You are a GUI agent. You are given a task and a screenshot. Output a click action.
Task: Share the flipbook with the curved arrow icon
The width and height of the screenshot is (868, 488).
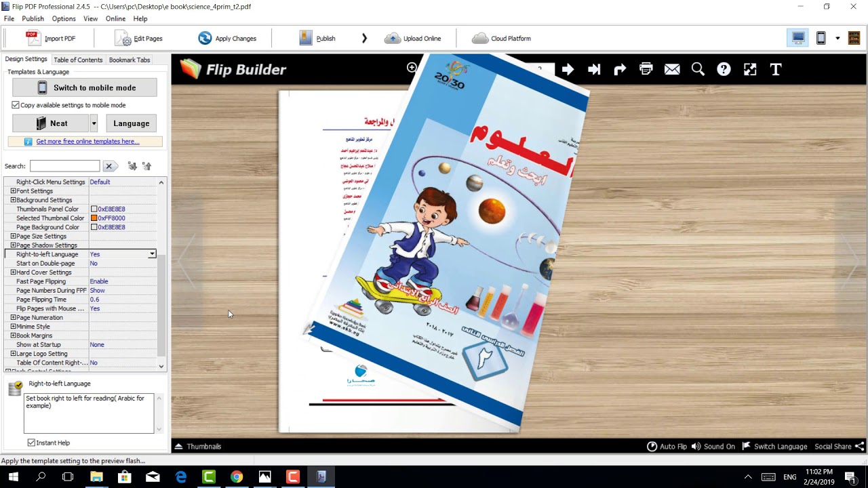[620, 69]
